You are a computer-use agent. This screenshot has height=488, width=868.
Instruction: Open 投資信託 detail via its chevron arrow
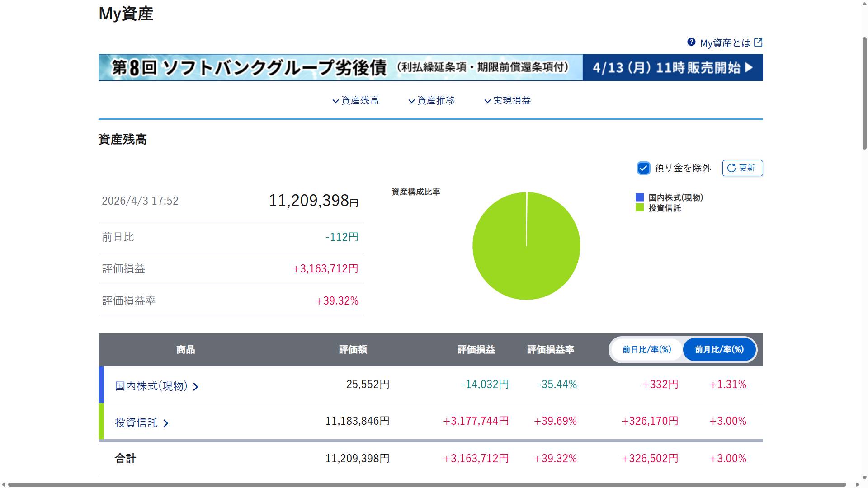click(x=166, y=423)
